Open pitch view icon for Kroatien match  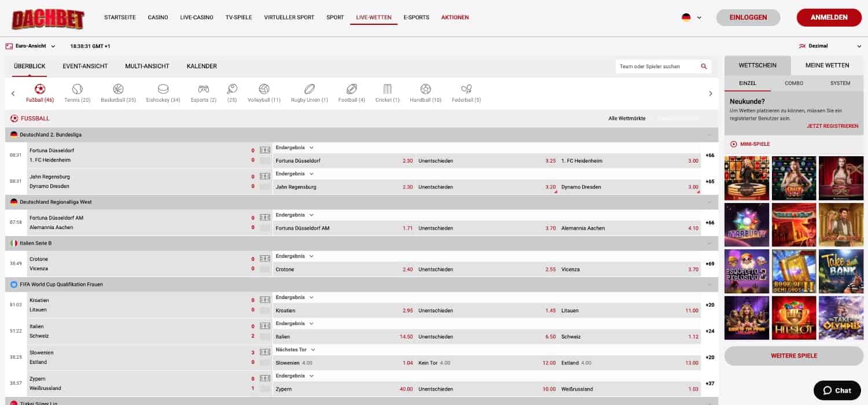pyautogui.click(x=265, y=300)
